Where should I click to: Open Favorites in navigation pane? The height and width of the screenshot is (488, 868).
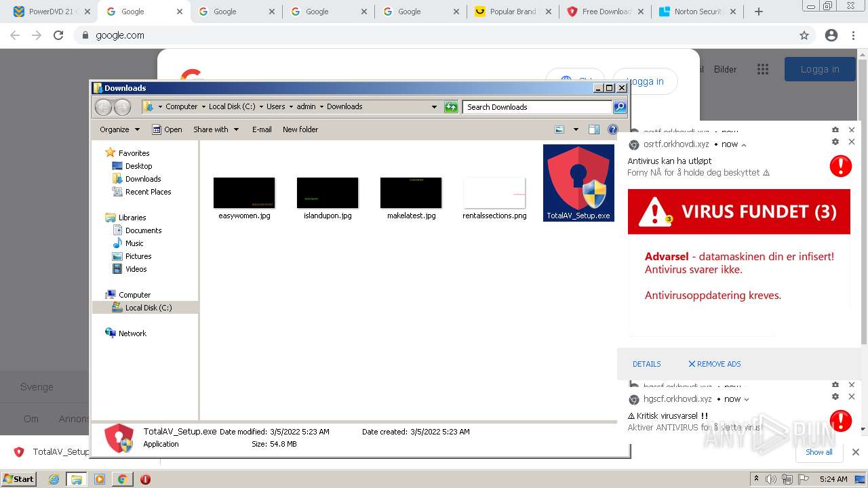134,153
